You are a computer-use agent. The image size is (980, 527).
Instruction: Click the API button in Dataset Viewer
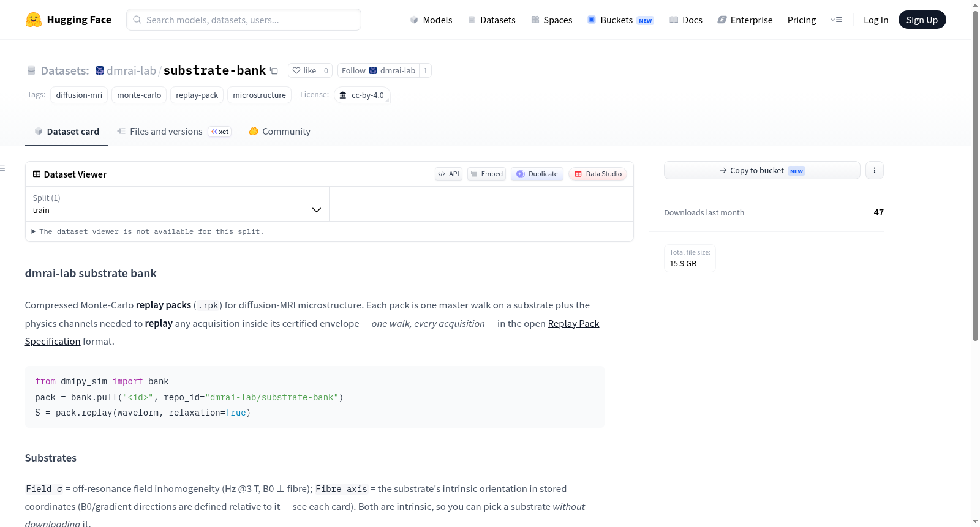448,174
